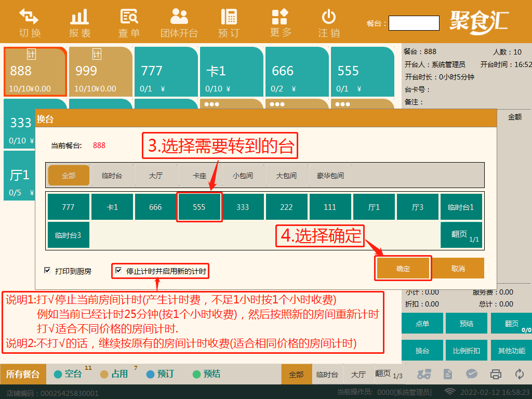
Task: Select the 小包间 tab in the 换台 dialog
Action: 243,176
